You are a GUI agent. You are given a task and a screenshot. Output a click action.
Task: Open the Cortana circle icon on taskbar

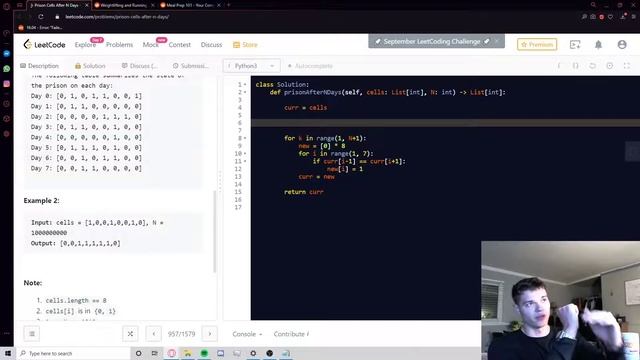click(x=138, y=353)
